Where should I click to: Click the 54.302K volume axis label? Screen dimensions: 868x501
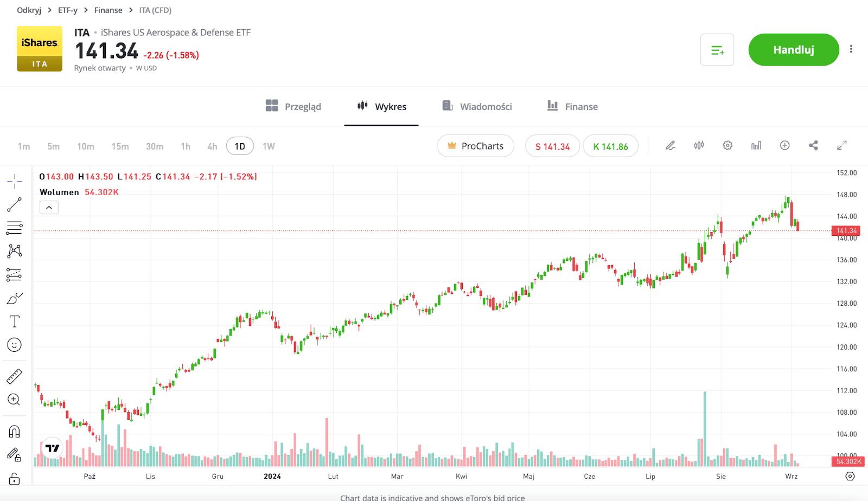tap(848, 461)
